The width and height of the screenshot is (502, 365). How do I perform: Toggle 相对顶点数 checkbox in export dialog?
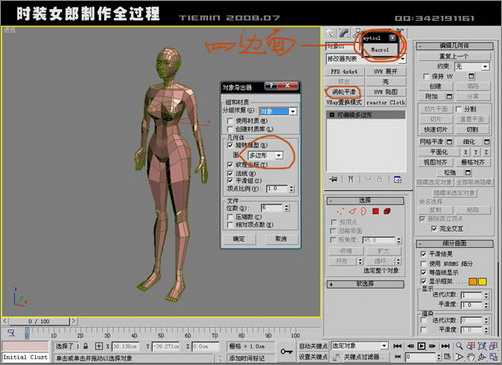coord(230,225)
